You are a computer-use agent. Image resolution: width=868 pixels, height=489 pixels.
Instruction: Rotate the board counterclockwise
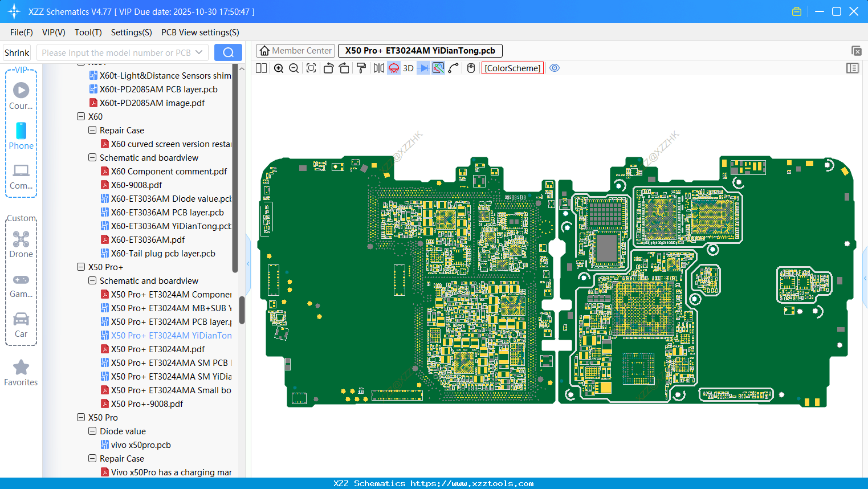[328, 68]
